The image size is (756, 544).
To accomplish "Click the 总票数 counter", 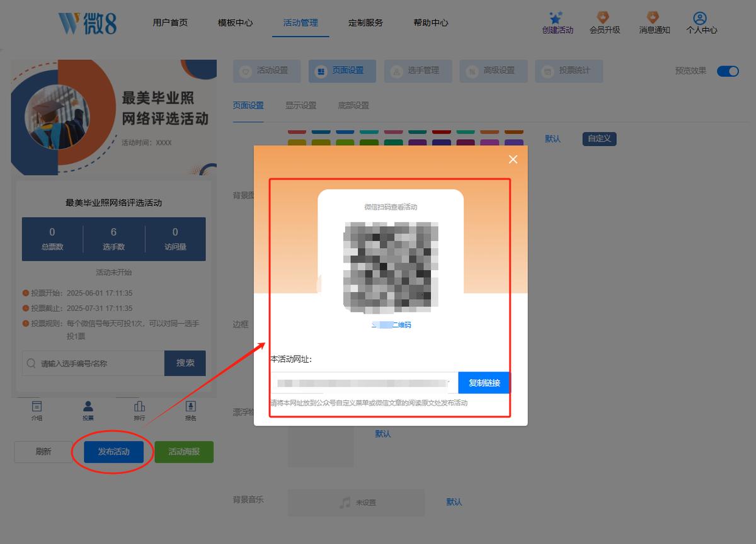I will pos(52,239).
